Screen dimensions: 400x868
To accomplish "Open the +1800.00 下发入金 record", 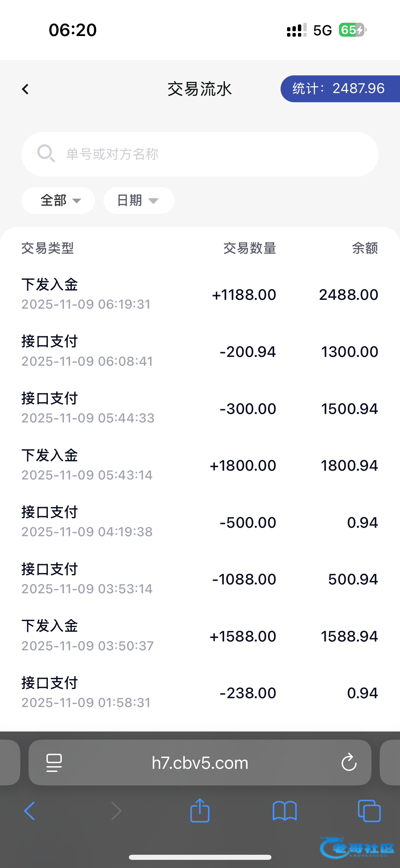I will pyautogui.click(x=200, y=465).
